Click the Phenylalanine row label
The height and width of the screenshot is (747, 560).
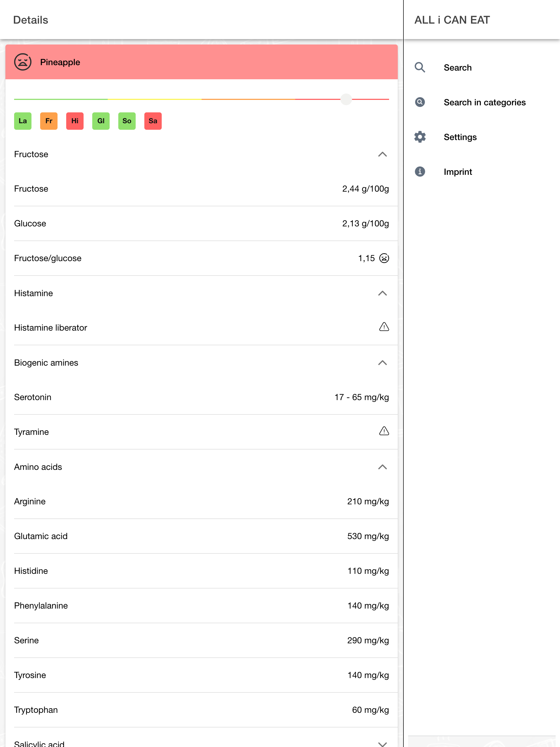tap(41, 606)
